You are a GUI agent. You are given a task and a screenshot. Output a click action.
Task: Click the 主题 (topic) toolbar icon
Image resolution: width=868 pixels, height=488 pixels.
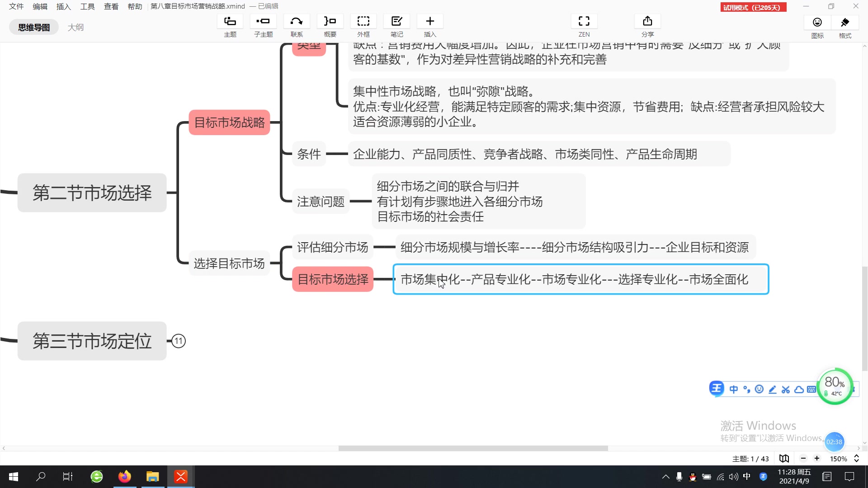tap(230, 21)
